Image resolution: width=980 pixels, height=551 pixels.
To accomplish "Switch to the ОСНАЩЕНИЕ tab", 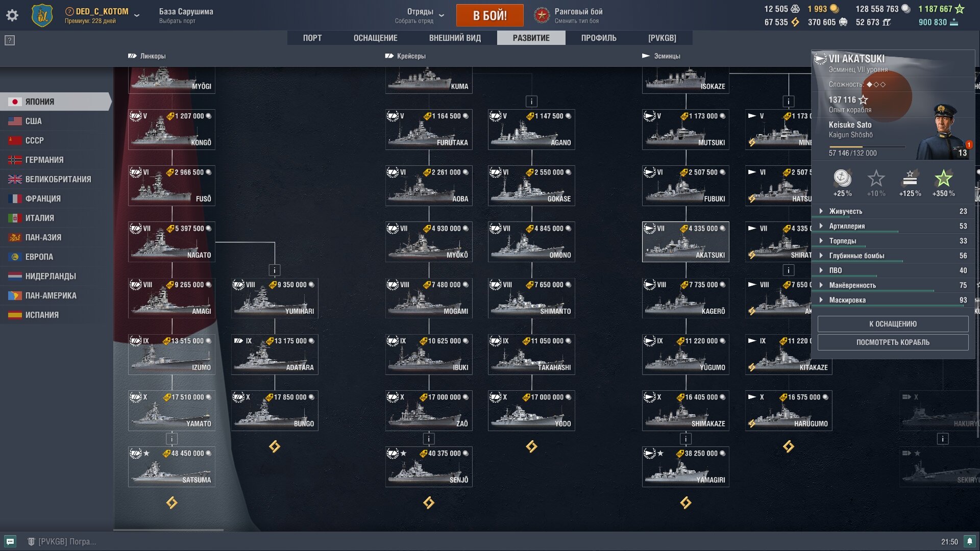I will [x=376, y=38].
